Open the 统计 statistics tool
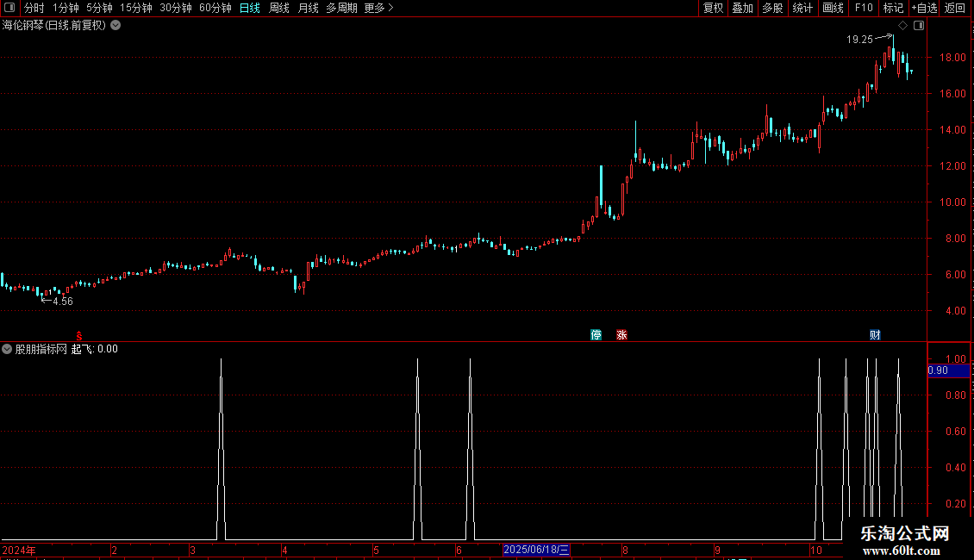Viewport: 974px width, 560px height. pyautogui.click(x=802, y=8)
